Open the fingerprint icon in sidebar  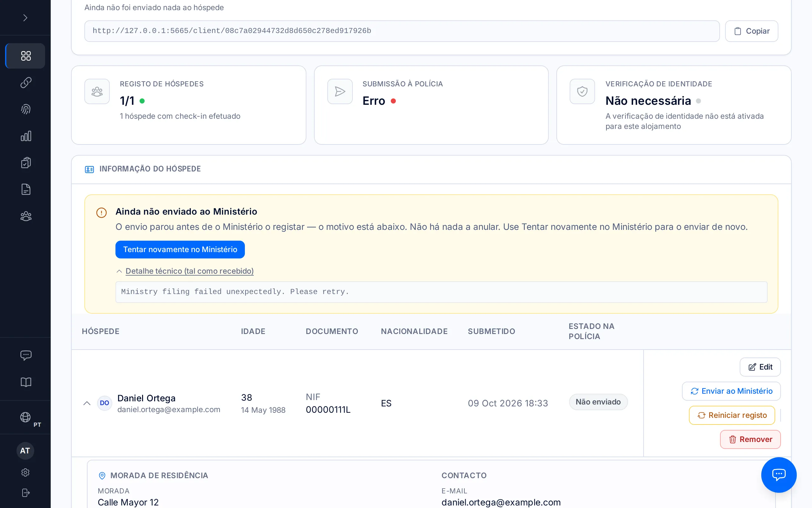click(26, 109)
